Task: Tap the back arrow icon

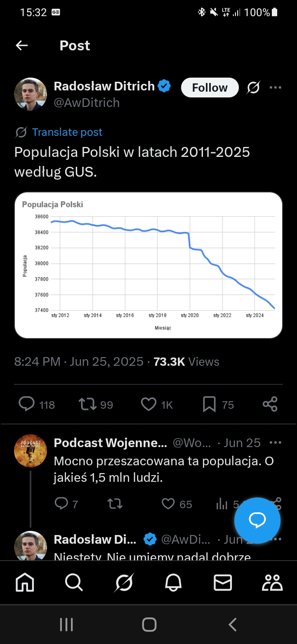Action: point(21,45)
